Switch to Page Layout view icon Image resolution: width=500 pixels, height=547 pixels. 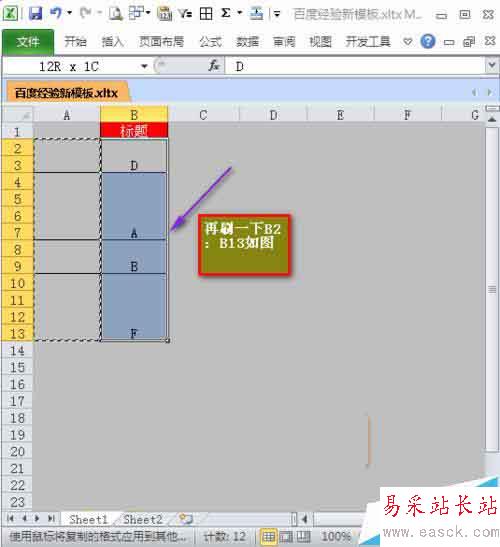[x=286, y=536]
